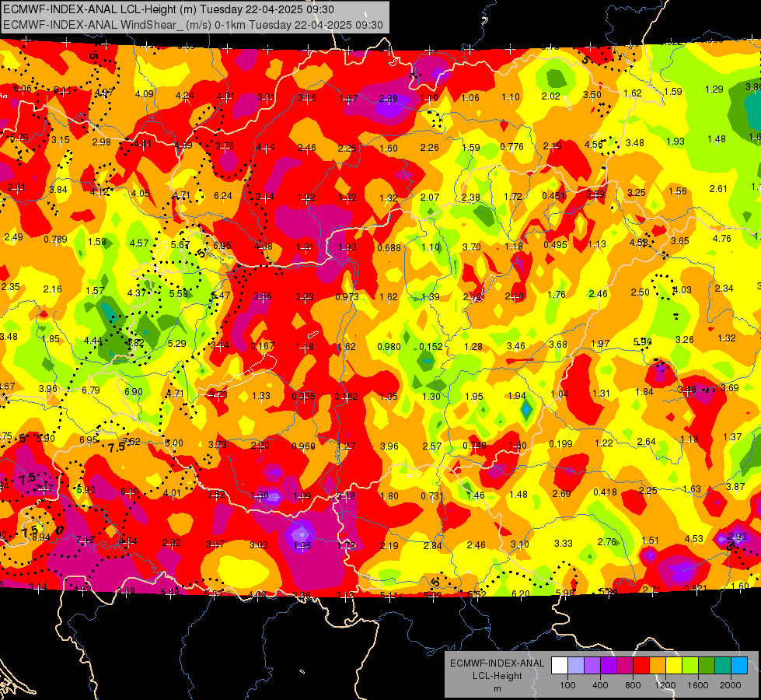The image size is (761, 700).
Task: Click the map value 0.152
Action: pos(431,346)
